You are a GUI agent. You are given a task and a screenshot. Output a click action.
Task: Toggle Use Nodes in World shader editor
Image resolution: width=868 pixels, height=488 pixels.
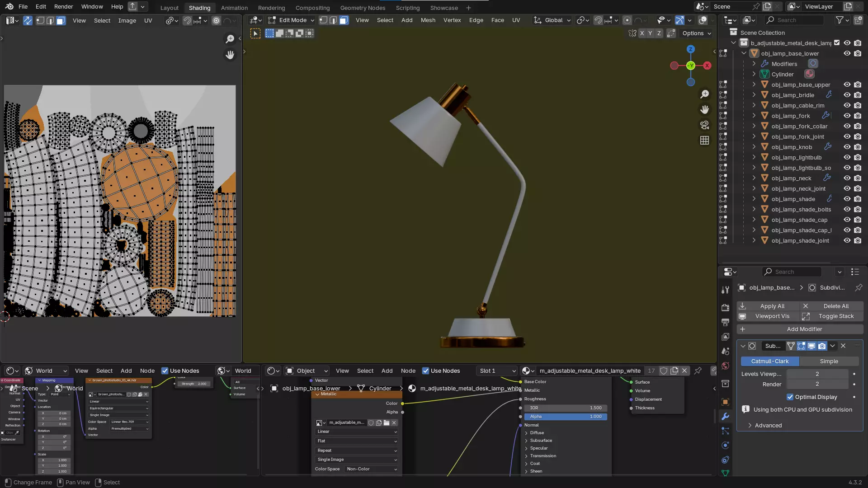coord(165,371)
